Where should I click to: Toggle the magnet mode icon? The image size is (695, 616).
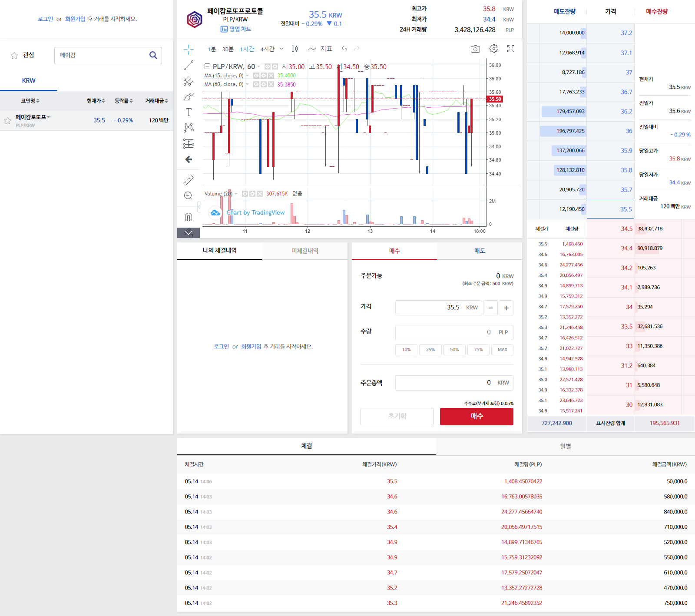(x=189, y=217)
